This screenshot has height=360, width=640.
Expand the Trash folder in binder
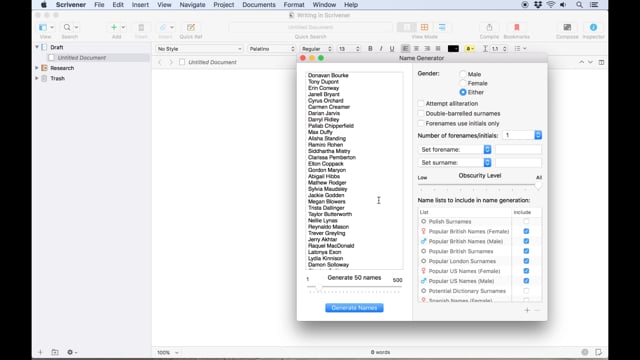pyautogui.click(x=37, y=78)
